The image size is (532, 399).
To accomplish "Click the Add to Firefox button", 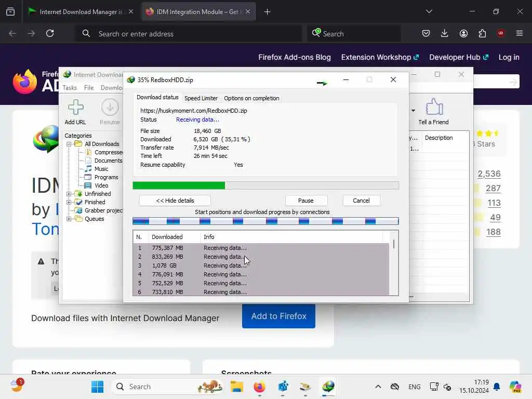I will [x=278, y=316].
